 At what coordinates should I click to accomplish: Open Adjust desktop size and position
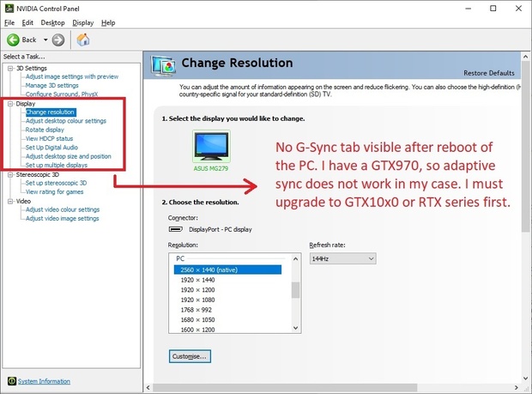pyautogui.click(x=68, y=156)
